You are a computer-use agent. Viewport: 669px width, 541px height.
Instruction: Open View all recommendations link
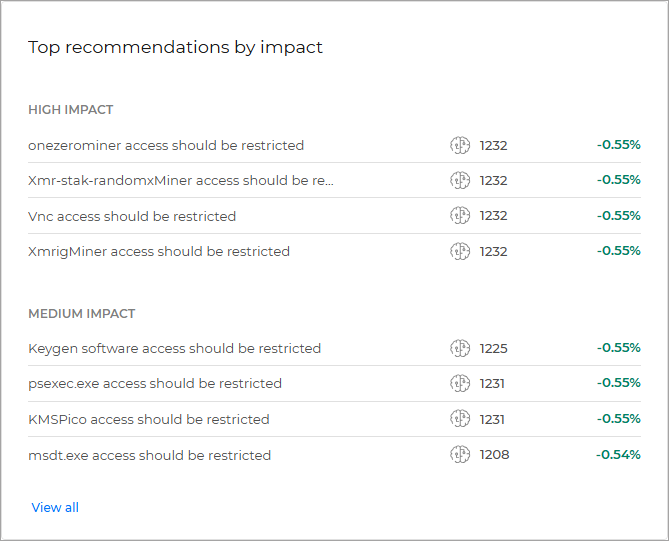[x=55, y=507]
